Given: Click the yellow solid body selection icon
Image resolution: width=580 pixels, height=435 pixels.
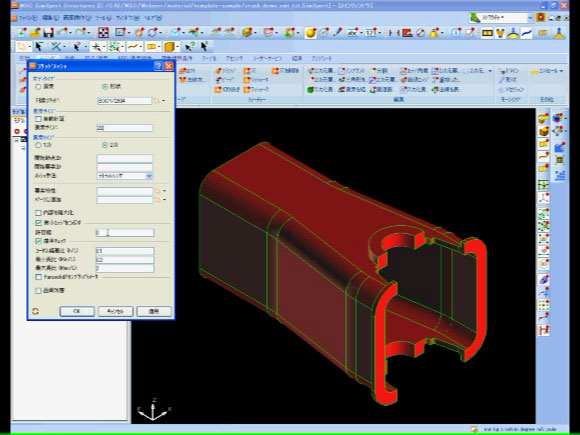Looking at the screenshot, I should click(x=169, y=47).
